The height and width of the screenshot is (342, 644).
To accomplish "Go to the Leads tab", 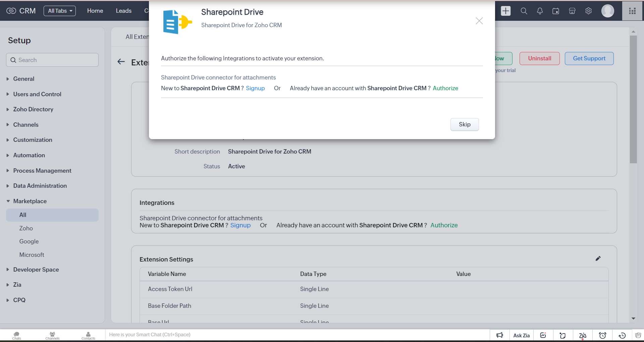I will pyautogui.click(x=123, y=11).
